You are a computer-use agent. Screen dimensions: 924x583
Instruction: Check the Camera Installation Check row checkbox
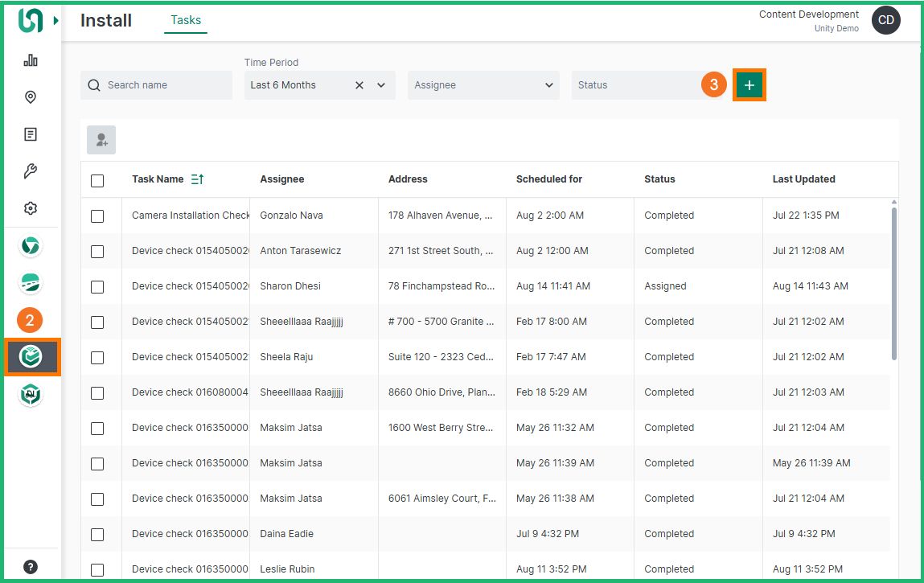coord(97,216)
